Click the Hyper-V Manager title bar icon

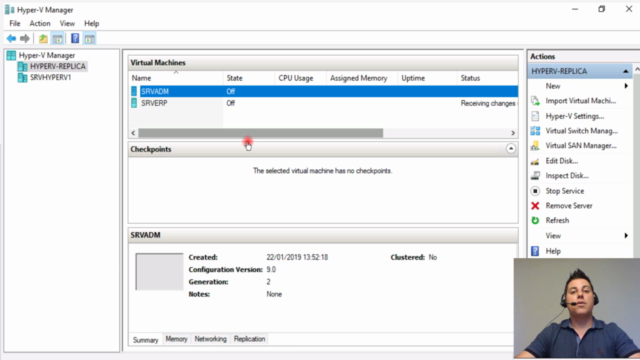[x=9, y=9]
